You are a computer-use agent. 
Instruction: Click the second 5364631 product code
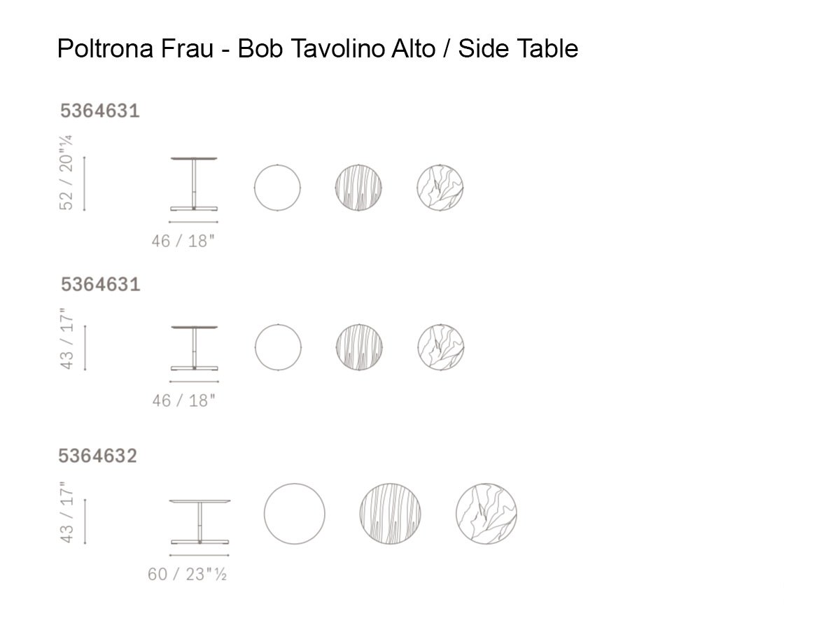point(100,284)
